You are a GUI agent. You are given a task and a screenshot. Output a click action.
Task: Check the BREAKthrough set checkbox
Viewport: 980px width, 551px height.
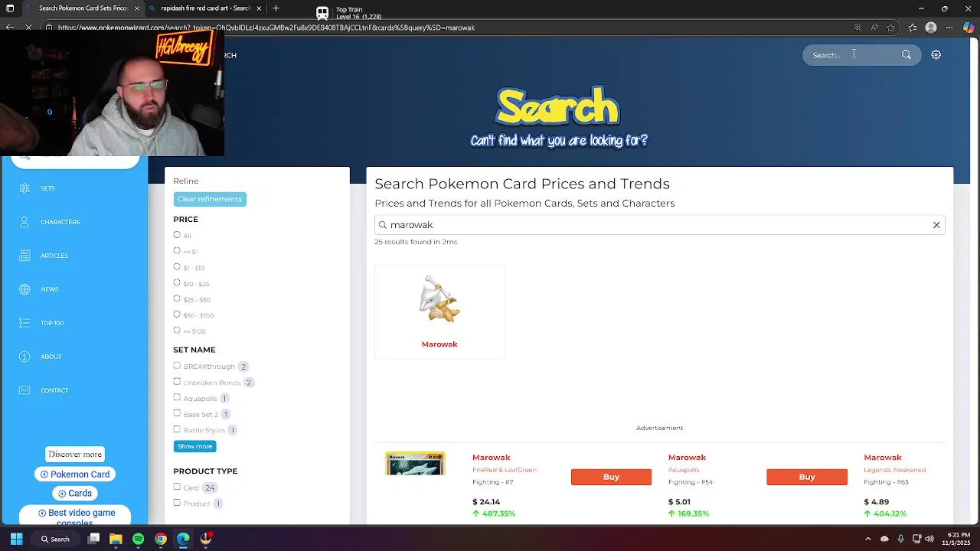point(177,366)
